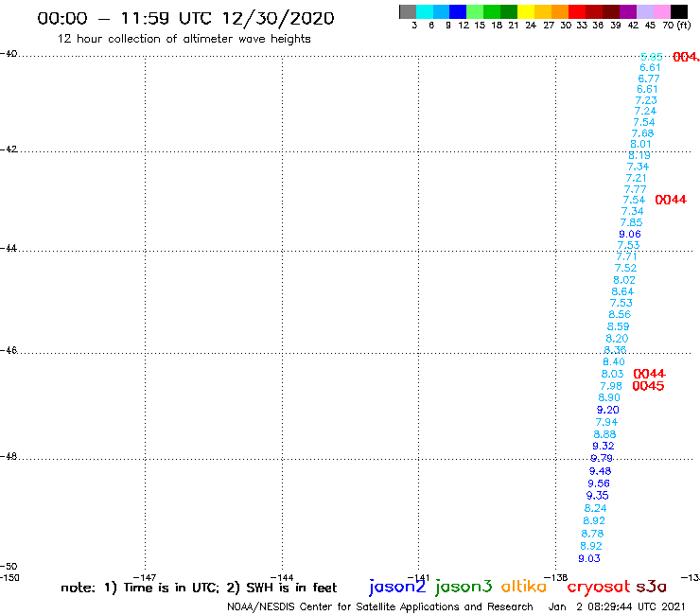Click the s3a satellite legend label
Screen dimensions: 700x615
coord(651,587)
